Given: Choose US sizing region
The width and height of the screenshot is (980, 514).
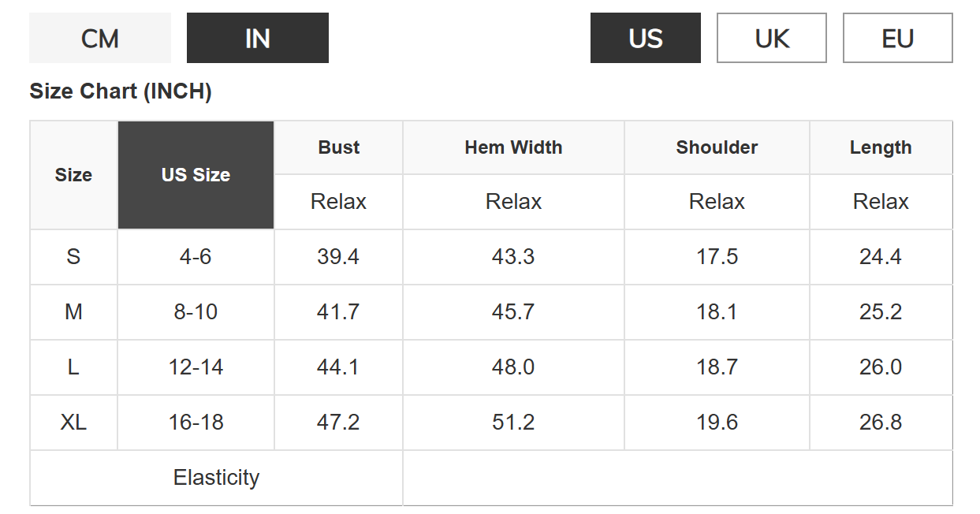Looking at the screenshot, I should pyautogui.click(x=646, y=38).
